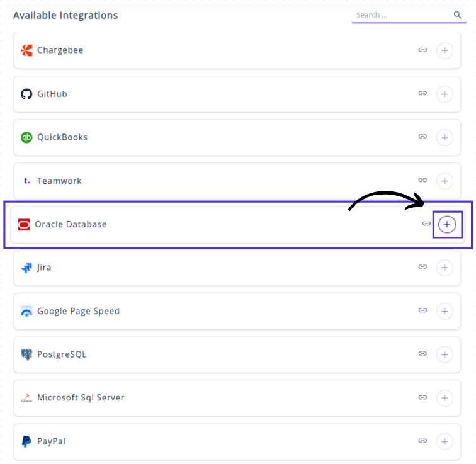Screen dimensions: 476x464
Task: Open the QuickBooks integration entry
Action: tap(62, 137)
